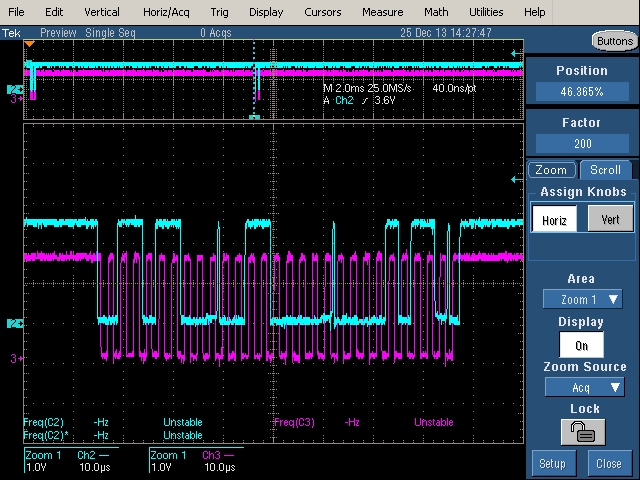Viewport: 640px width, 480px height.
Task: Select the Factor value field
Action: tap(582, 143)
